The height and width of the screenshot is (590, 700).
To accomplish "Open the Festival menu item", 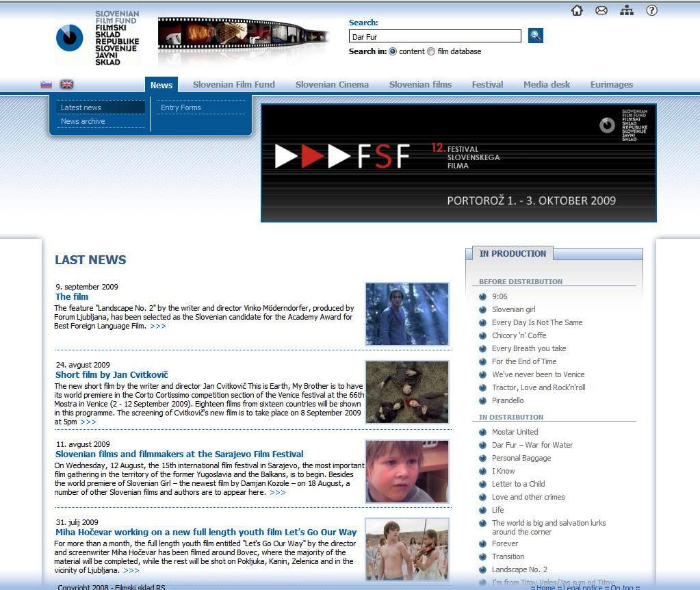I will pyautogui.click(x=487, y=85).
